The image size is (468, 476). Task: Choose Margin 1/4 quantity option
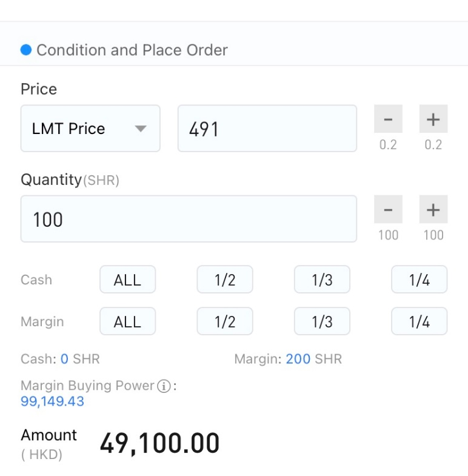tap(419, 321)
